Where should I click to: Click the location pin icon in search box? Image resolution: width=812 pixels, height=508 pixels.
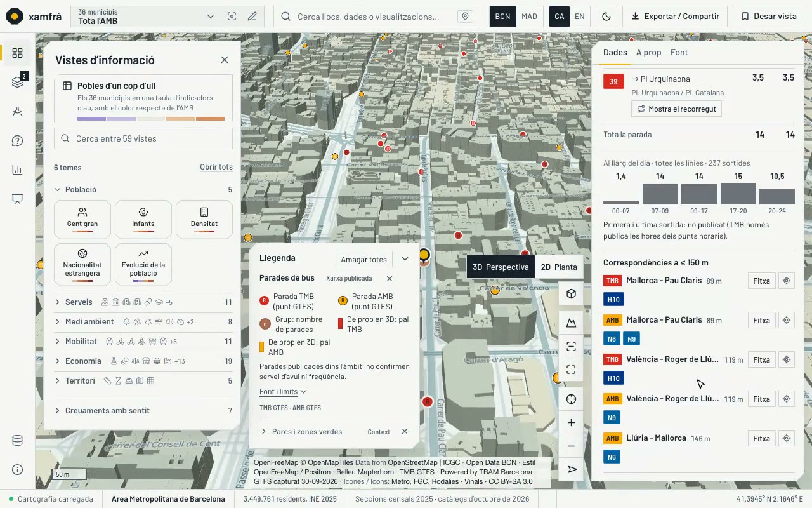[466, 17]
